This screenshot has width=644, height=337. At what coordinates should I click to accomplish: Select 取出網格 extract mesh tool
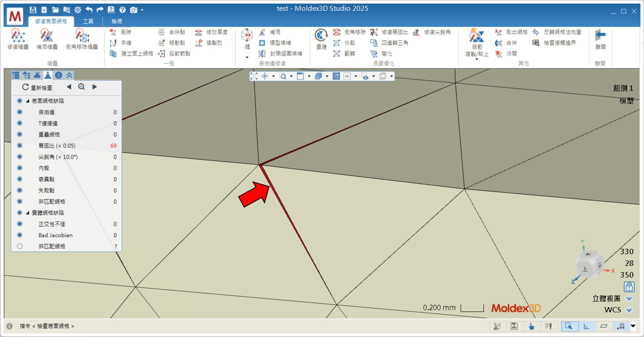(x=511, y=32)
